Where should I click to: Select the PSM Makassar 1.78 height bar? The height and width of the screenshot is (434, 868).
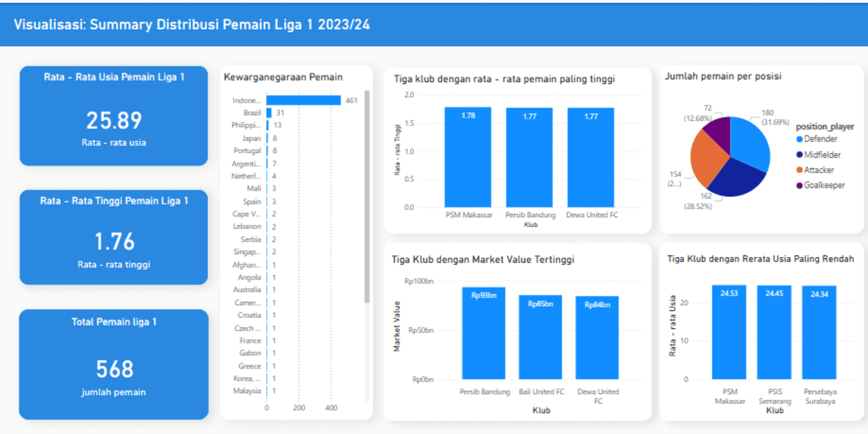[468, 157]
